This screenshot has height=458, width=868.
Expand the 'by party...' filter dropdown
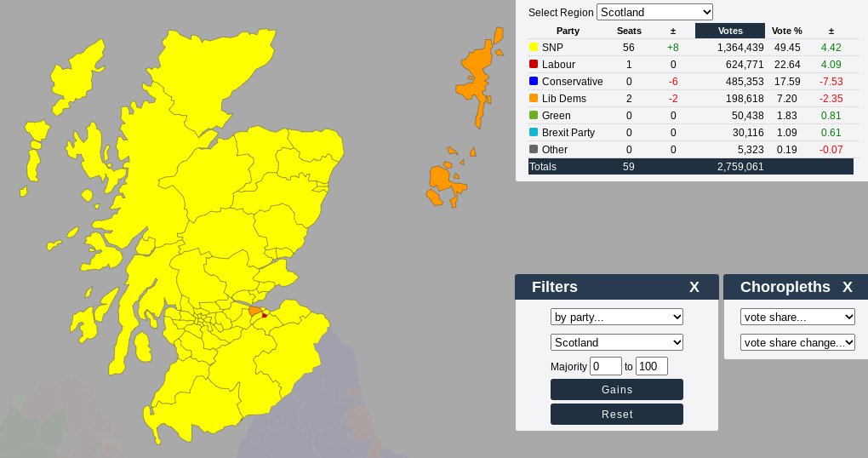617,317
